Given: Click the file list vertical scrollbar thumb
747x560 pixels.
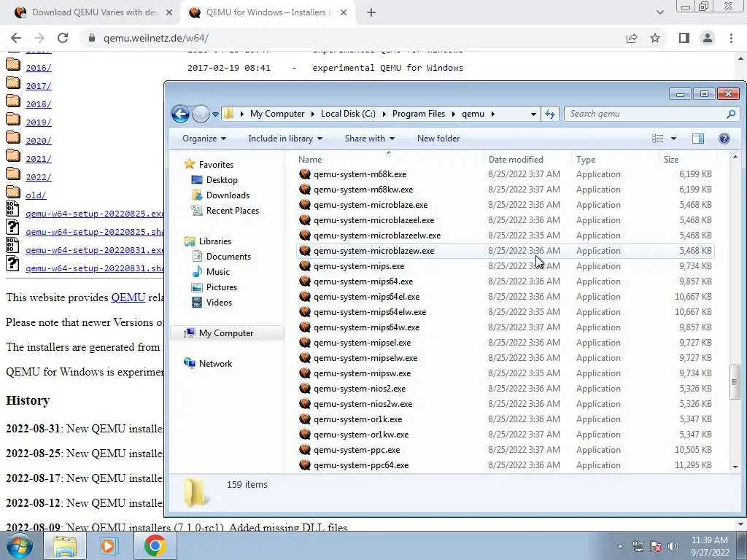Looking at the screenshot, I should tap(735, 382).
